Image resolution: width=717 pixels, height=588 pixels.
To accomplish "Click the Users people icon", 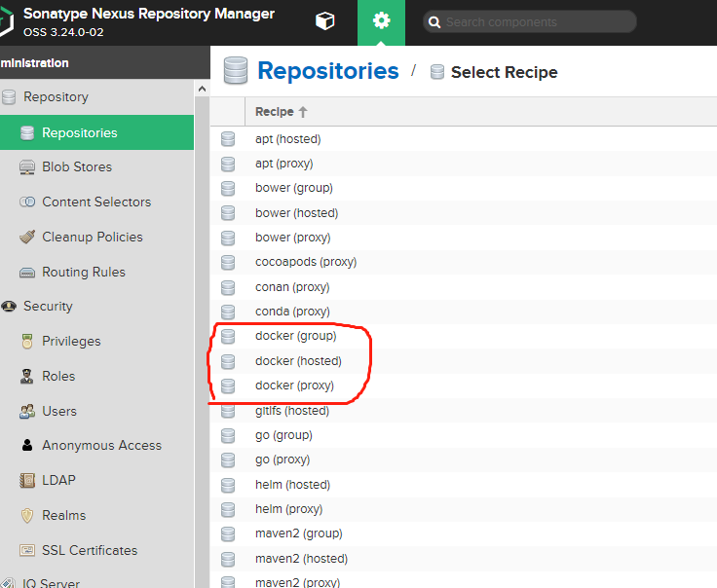I will click(27, 411).
